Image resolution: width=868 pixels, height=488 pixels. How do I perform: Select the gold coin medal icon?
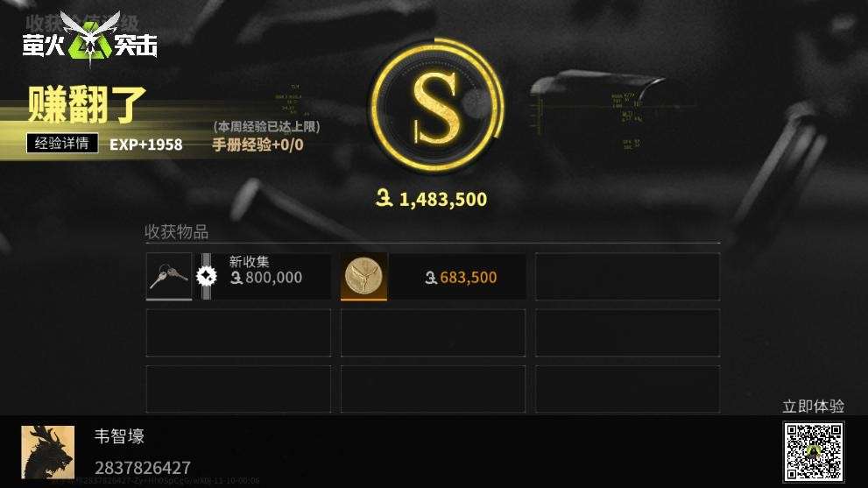(x=363, y=276)
